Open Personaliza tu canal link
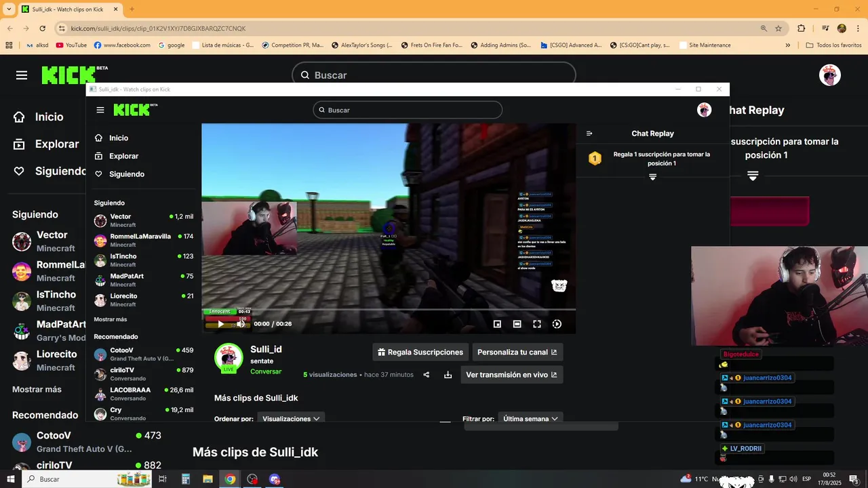Screen dimensions: 868x488 click(517, 352)
